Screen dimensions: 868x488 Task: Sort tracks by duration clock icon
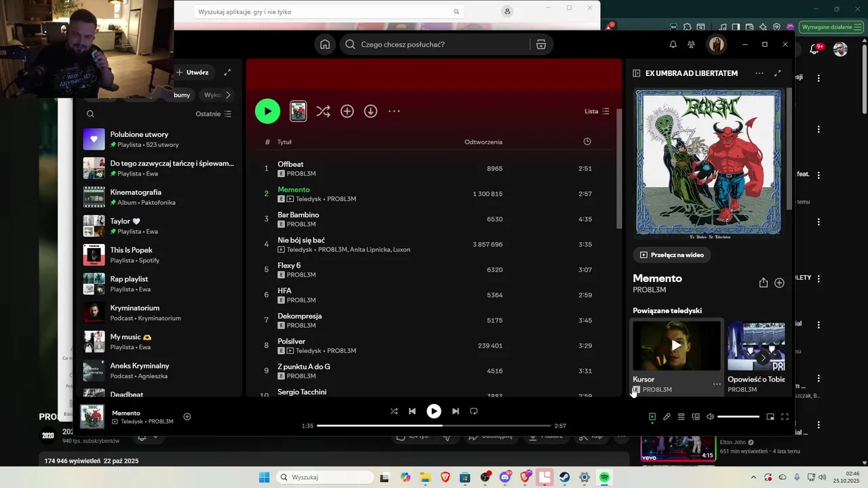[587, 142]
